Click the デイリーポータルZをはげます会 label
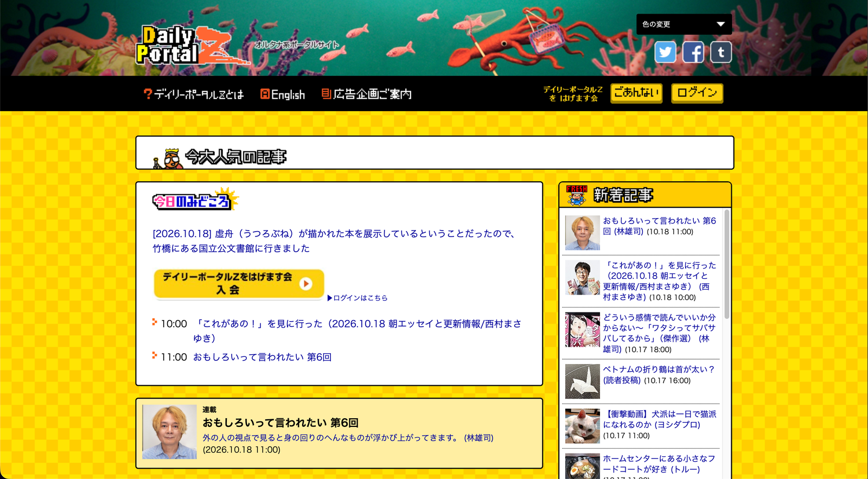 [x=573, y=93]
